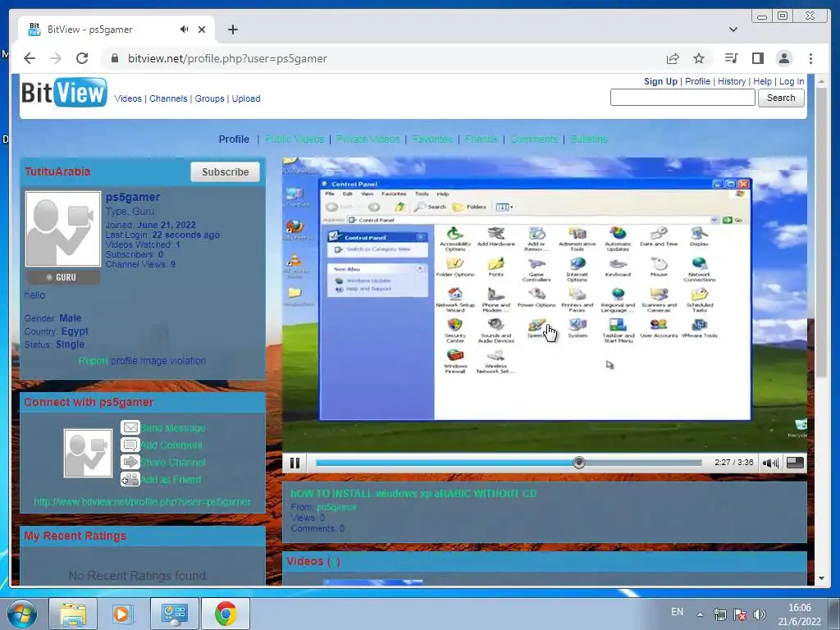
Task: Bookmark this page with the star icon
Action: [699, 58]
